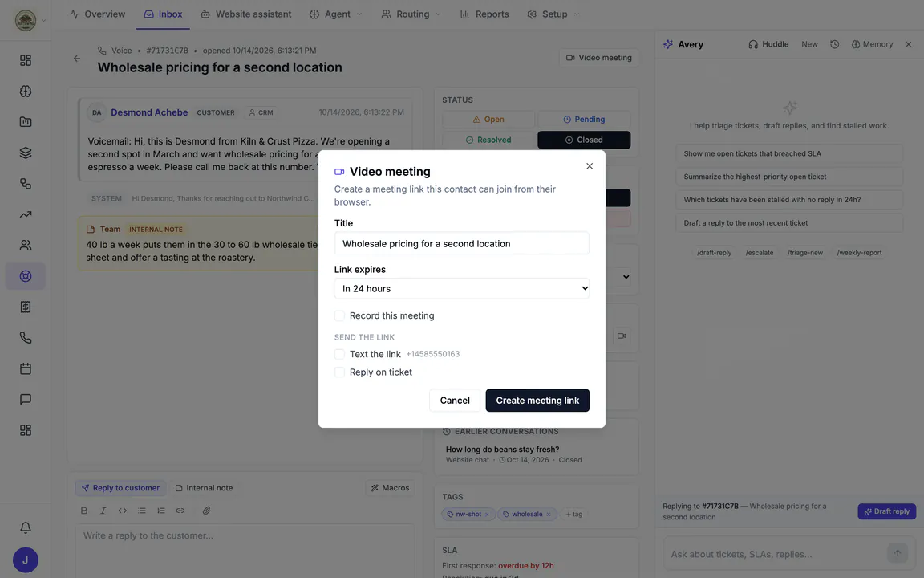Open Avery conversation history icon
This screenshot has height=578, width=924.
pos(834,44)
